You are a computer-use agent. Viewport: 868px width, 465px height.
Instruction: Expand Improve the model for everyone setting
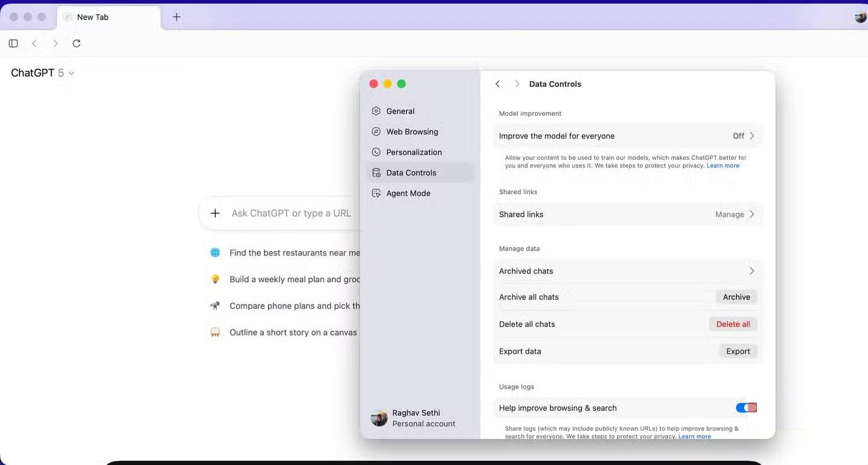pos(628,136)
